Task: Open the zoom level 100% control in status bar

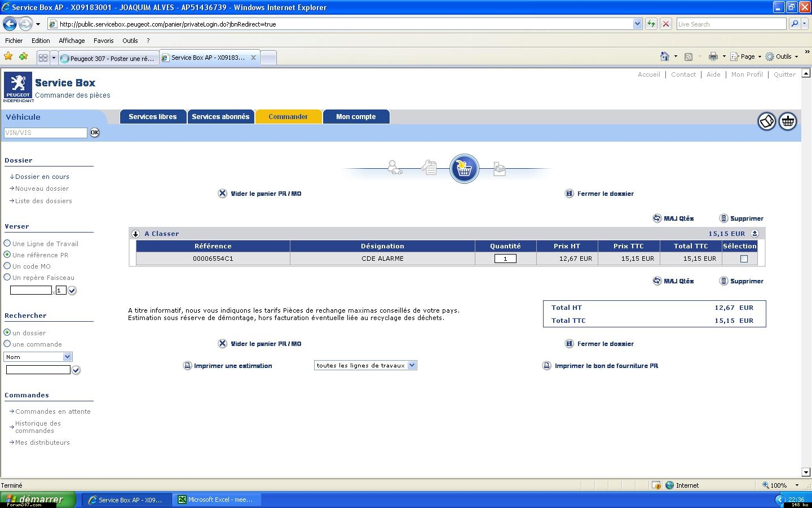Action: (781, 485)
